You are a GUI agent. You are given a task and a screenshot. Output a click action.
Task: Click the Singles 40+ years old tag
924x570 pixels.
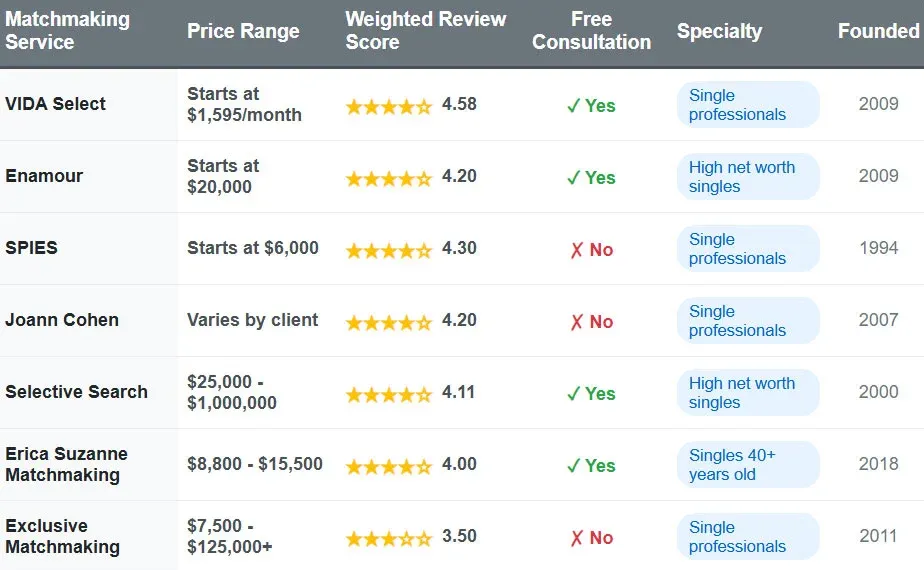(x=747, y=465)
